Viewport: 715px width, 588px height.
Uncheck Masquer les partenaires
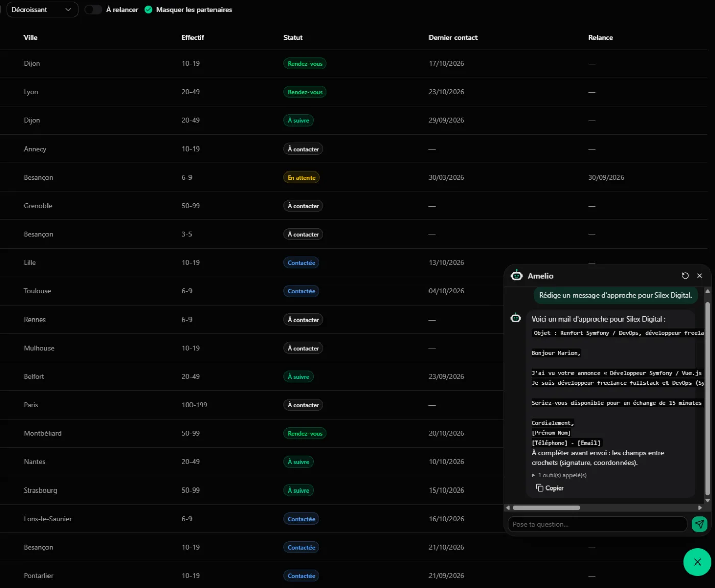[148, 10]
